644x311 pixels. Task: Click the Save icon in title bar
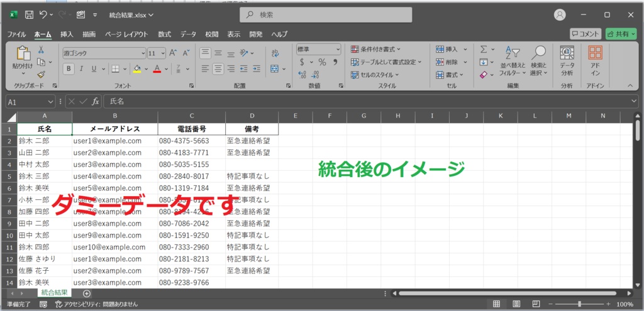point(29,15)
